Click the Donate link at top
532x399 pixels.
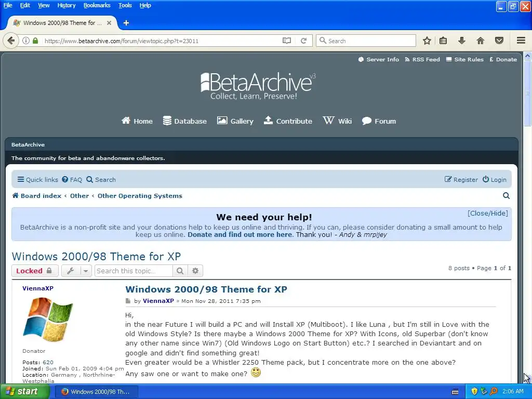coord(503,59)
